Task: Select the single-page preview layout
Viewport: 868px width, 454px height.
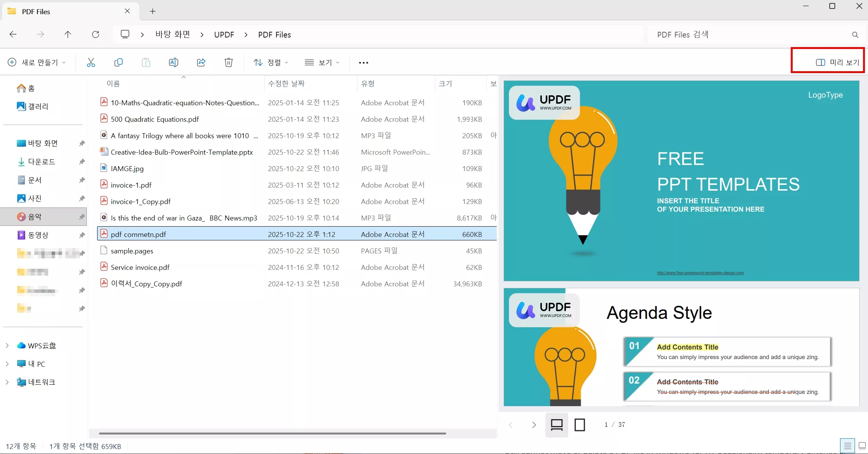Action: pos(580,425)
